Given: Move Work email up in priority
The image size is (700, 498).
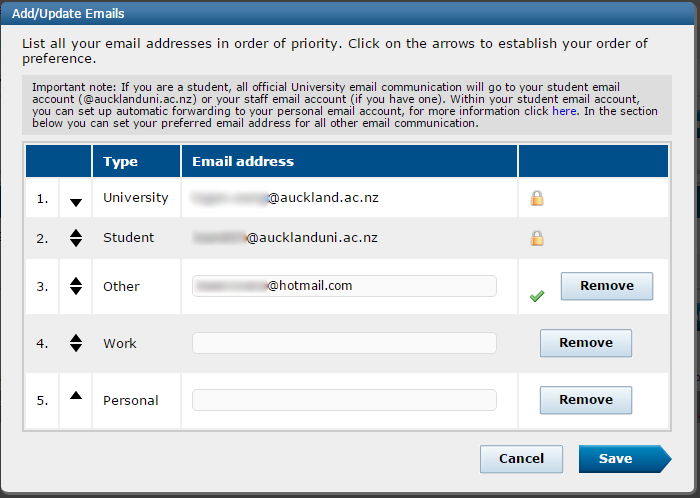Looking at the screenshot, I should 76,338.
